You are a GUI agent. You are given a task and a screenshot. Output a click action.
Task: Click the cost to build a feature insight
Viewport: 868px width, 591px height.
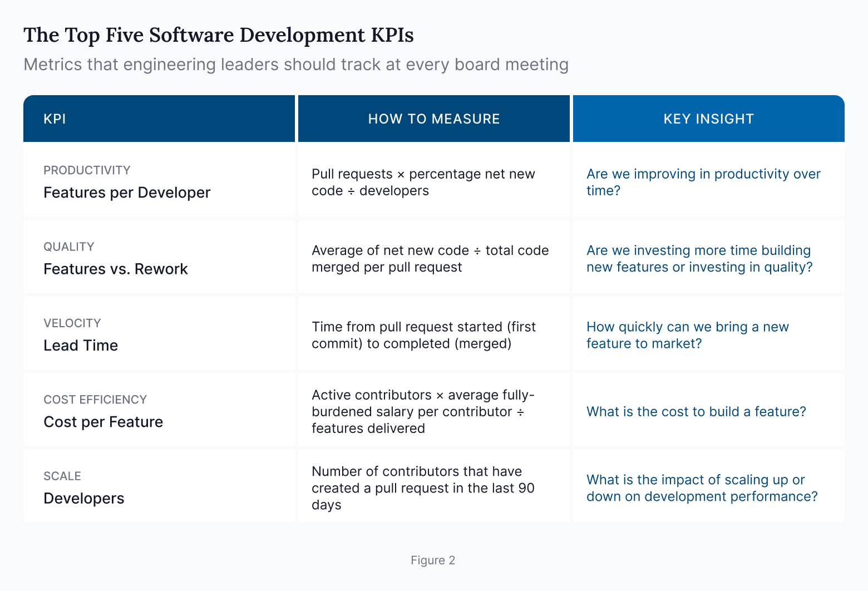[x=696, y=411]
